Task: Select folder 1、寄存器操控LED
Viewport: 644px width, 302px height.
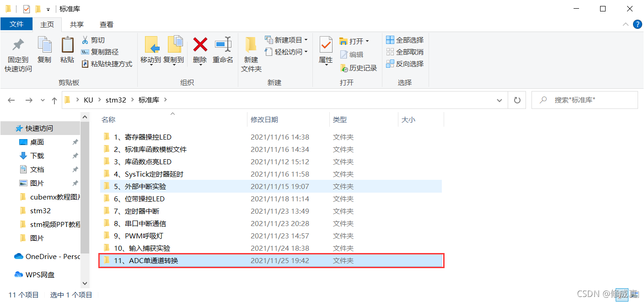Action: (271, 137)
